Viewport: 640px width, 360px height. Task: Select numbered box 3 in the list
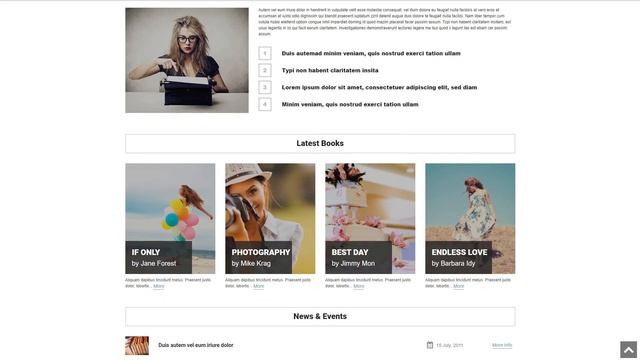click(x=265, y=87)
